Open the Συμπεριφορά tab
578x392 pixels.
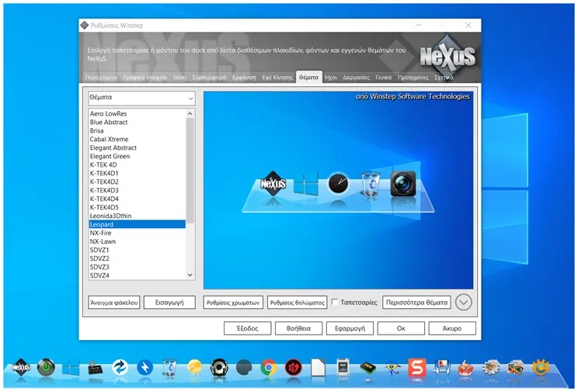pos(209,78)
